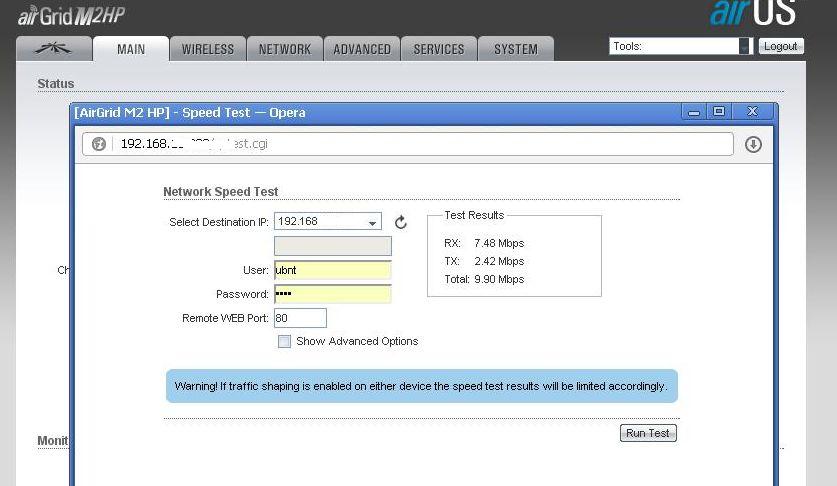Click the TX 2.42 Mbps result
The height and width of the screenshot is (486, 837).
484,262
